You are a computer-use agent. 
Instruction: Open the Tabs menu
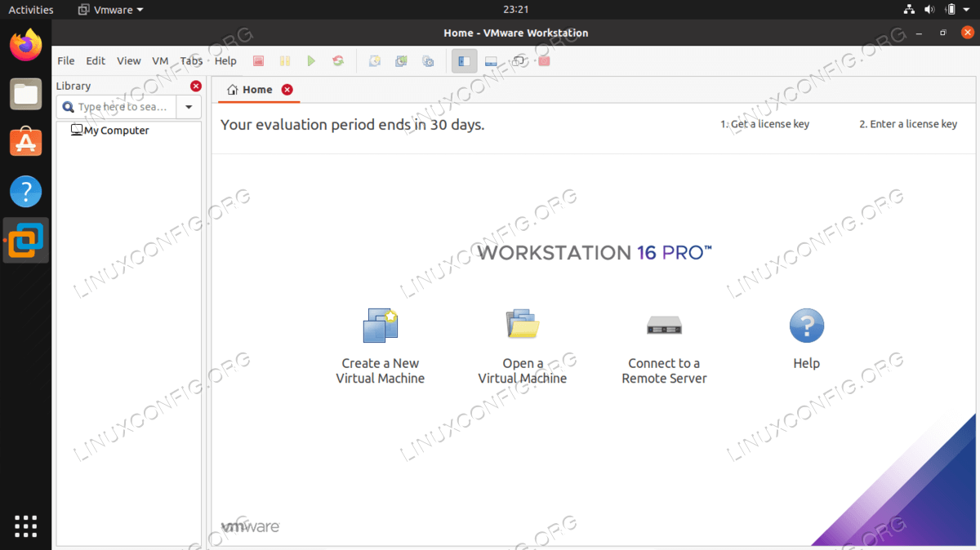click(192, 61)
